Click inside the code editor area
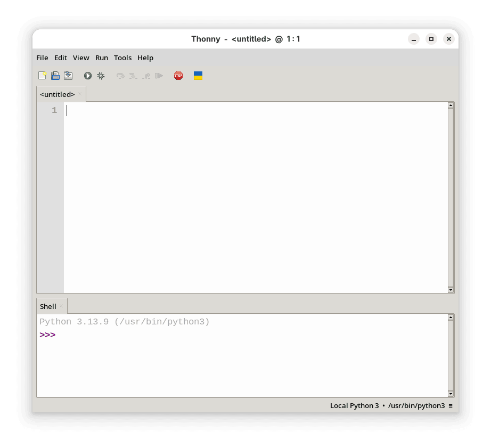The width and height of the screenshot is (491, 448). click(256, 198)
